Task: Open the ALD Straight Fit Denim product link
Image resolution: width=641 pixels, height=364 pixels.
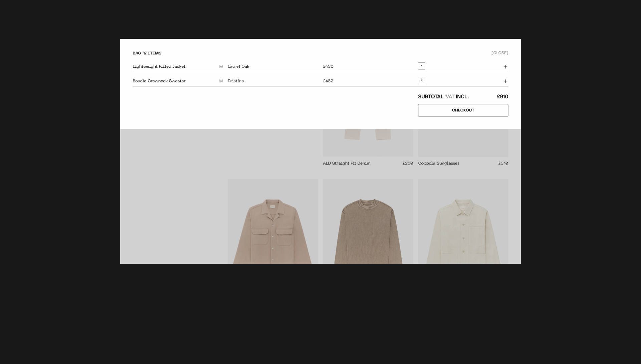Action: pos(347,163)
